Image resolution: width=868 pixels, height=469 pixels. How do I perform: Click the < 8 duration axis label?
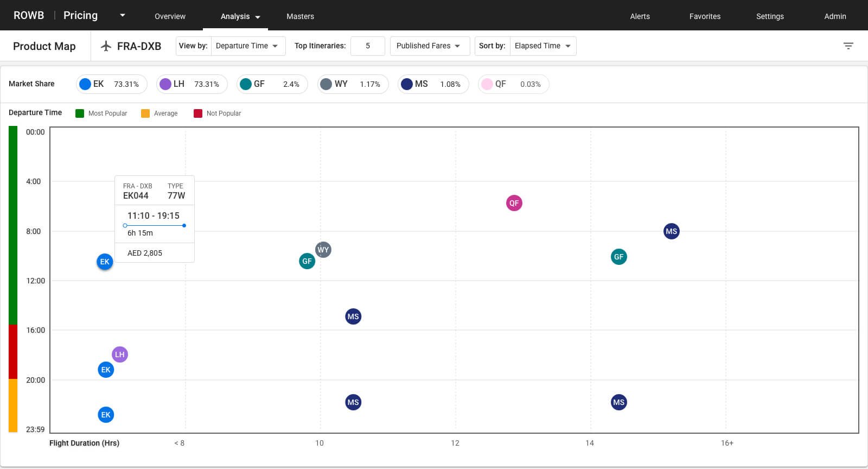179,443
